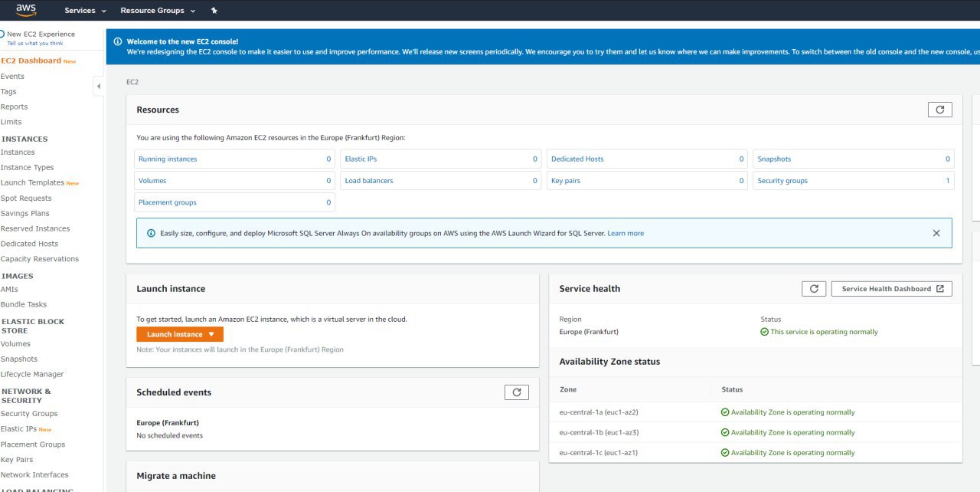The height and width of the screenshot is (492, 980).
Task: Open the Resource Groups dropdown
Action: (x=158, y=11)
